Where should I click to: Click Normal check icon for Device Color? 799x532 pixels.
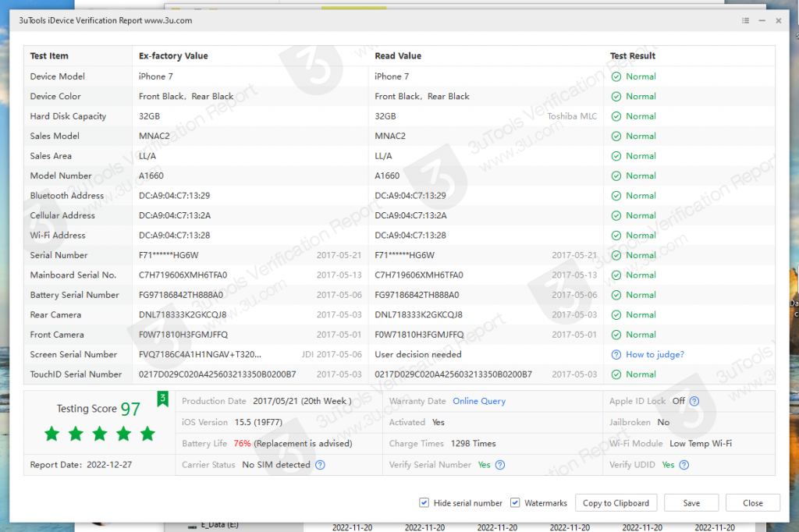pyautogui.click(x=616, y=96)
